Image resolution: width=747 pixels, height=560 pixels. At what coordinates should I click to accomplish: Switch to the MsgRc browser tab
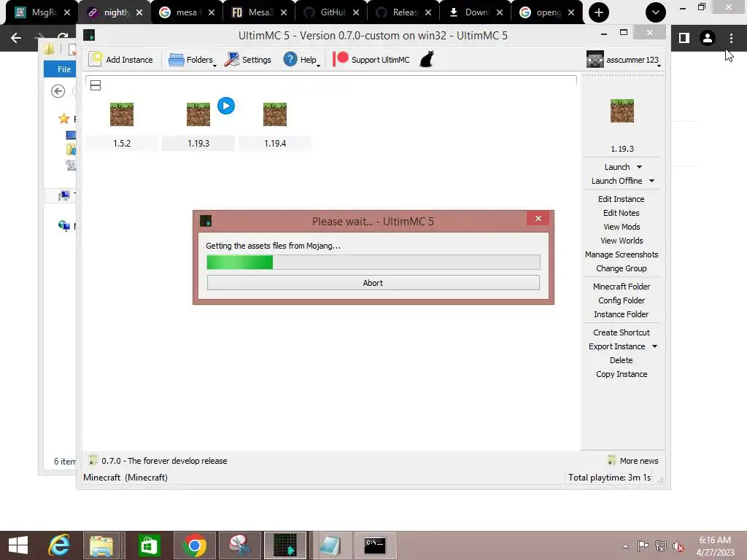[x=42, y=12]
